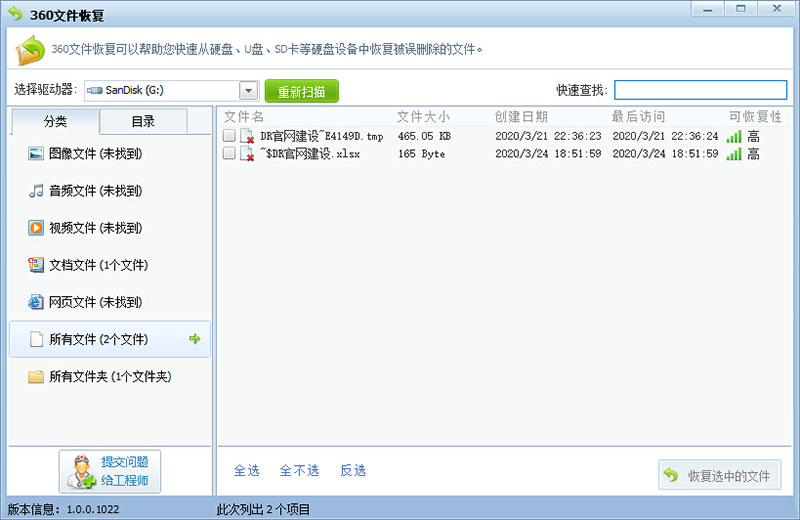Click the large folder recovery icon in banner

[x=30, y=50]
